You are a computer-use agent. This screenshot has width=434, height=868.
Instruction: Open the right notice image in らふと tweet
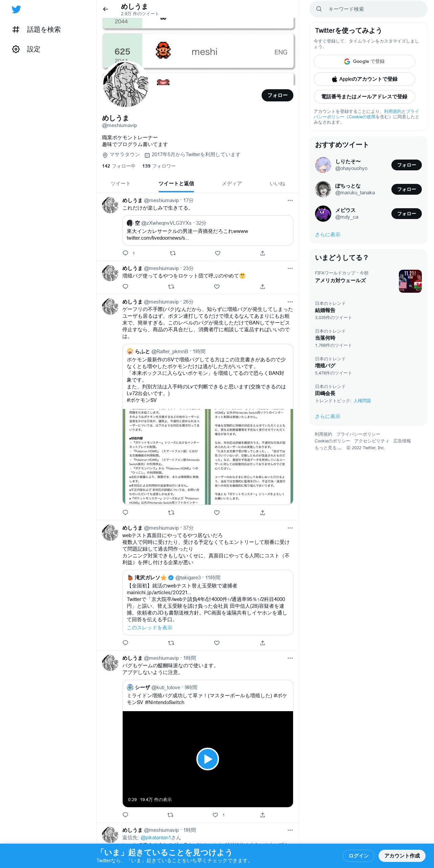click(250, 457)
